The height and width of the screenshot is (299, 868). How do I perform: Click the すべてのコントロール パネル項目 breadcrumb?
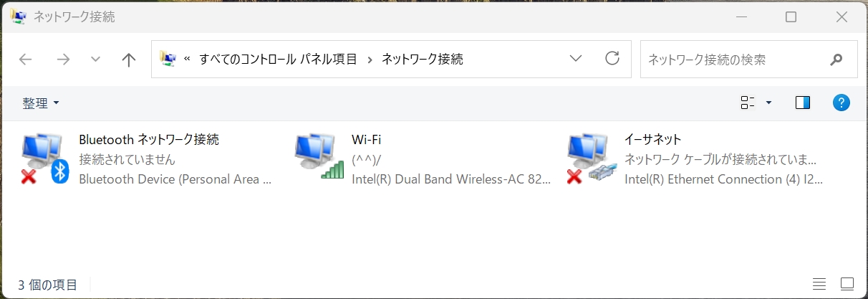point(278,60)
